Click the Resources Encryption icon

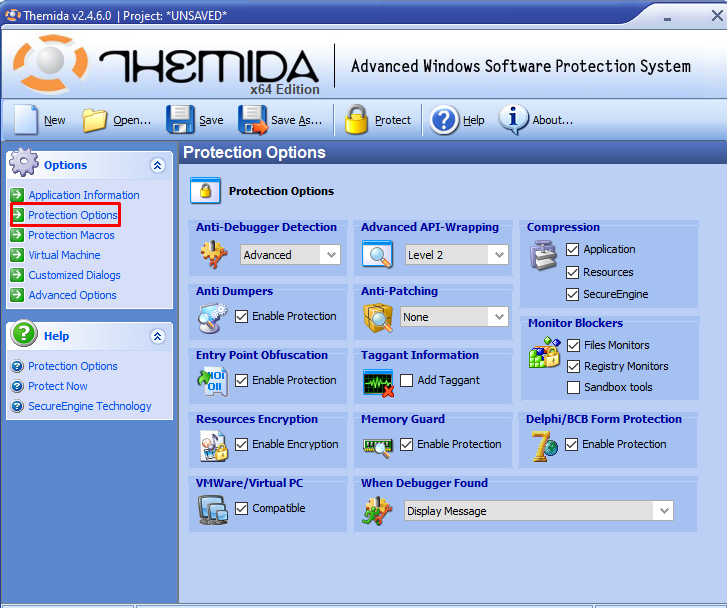214,446
